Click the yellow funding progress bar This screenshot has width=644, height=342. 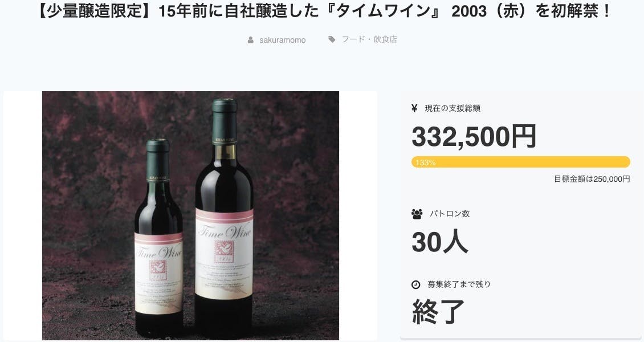520,162
